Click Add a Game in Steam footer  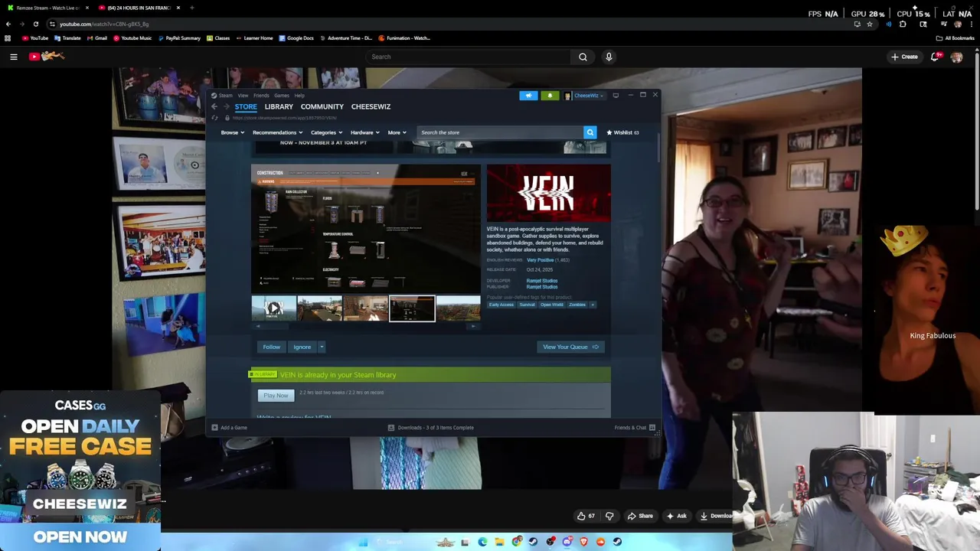coord(230,428)
